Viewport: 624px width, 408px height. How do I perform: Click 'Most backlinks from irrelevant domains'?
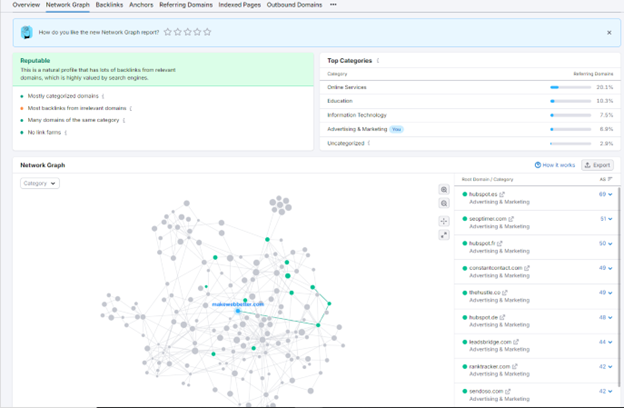pos(77,108)
